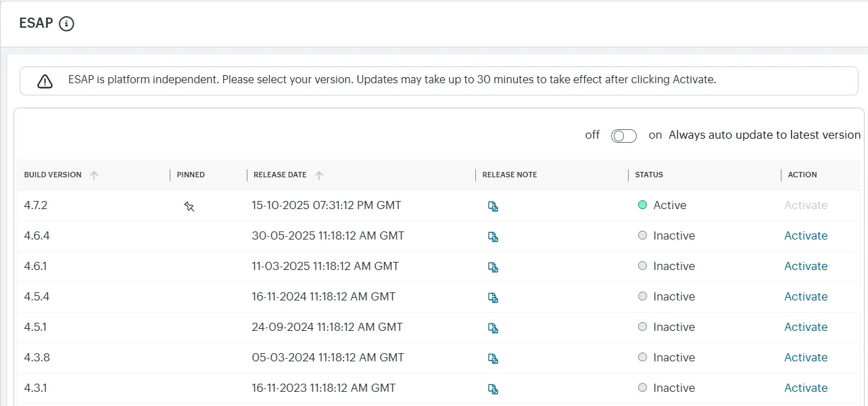
Task: Click the disabled Activate for 4.7.2
Action: [x=806, y=205]
